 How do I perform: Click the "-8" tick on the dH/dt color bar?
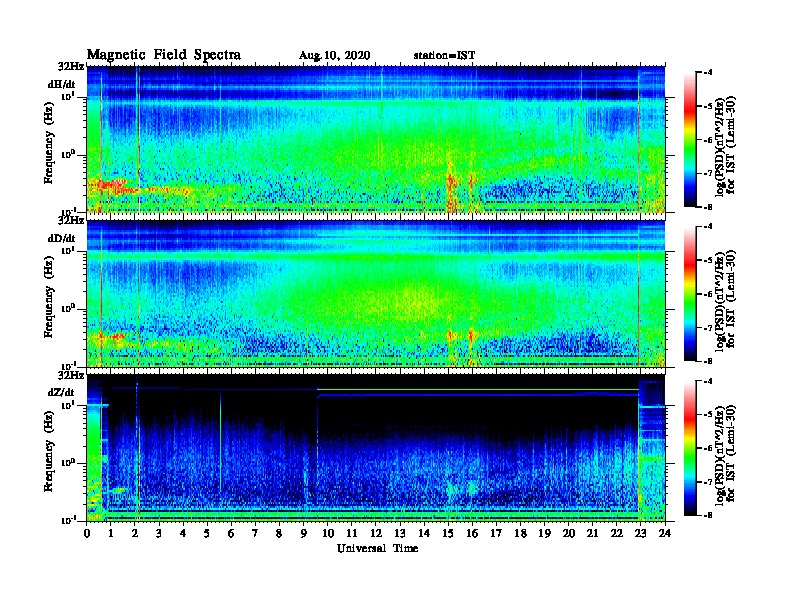coord(708,207)
